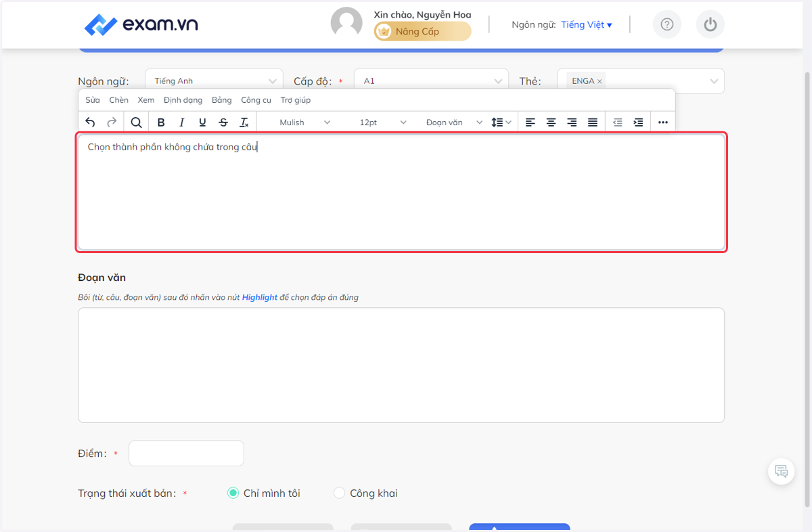Open the chat support widget
This screenshot has width=812, height=532.
pyautogui.click(x=782, y=471)
